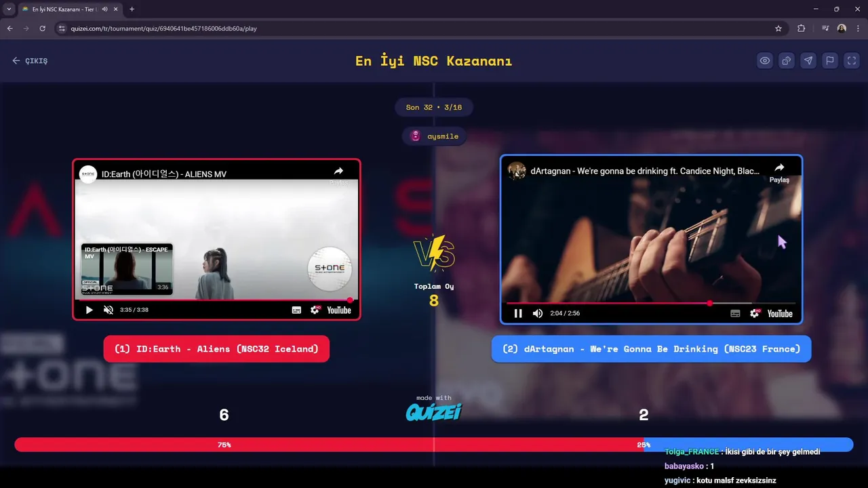Click yugivic chat username
This screenshot has height=488, width=868.
(x=677, y=481)
